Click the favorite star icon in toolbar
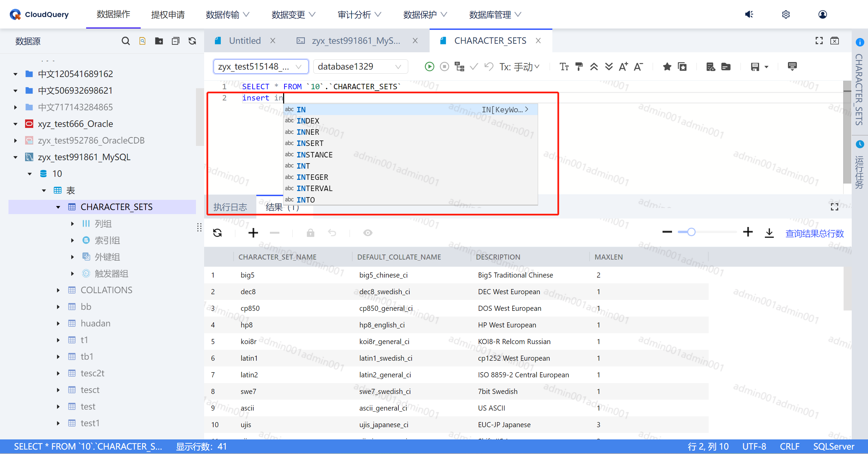This screenshot has width=868, height=454. (667, 67)
